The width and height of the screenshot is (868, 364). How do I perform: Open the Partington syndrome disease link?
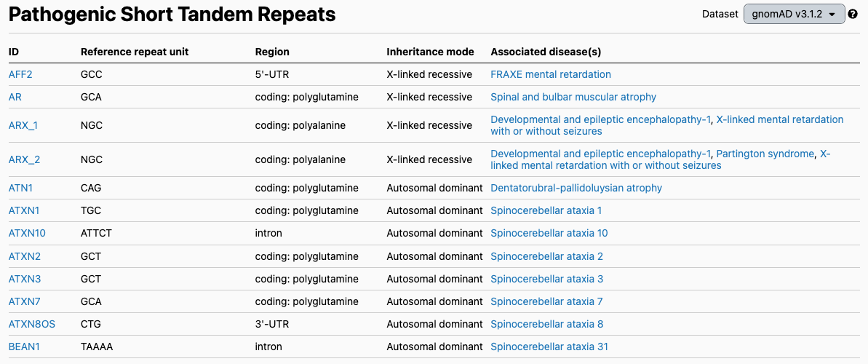coord(765,154)
